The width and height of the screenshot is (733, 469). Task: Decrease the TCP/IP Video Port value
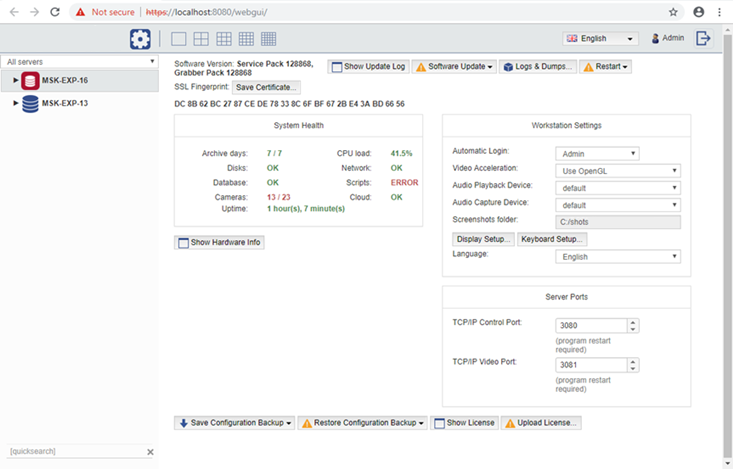pyautogui.click(x=633, y=369)
